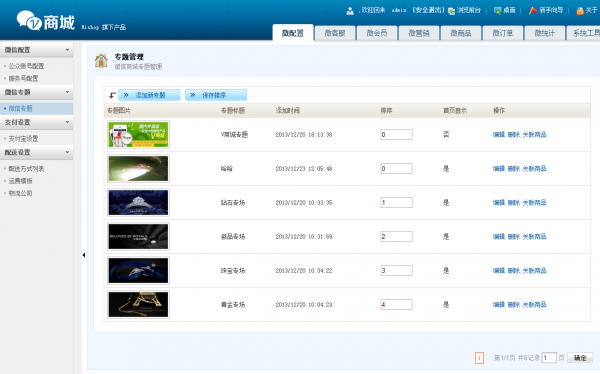The width and height of the screenshot is (600, 374).
Task: Click 删除 for the 钻石专场 row
Action: 514,203
